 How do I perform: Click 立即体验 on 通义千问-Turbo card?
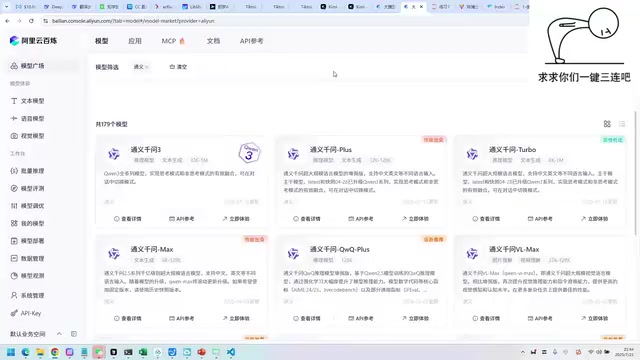point(594,219)
